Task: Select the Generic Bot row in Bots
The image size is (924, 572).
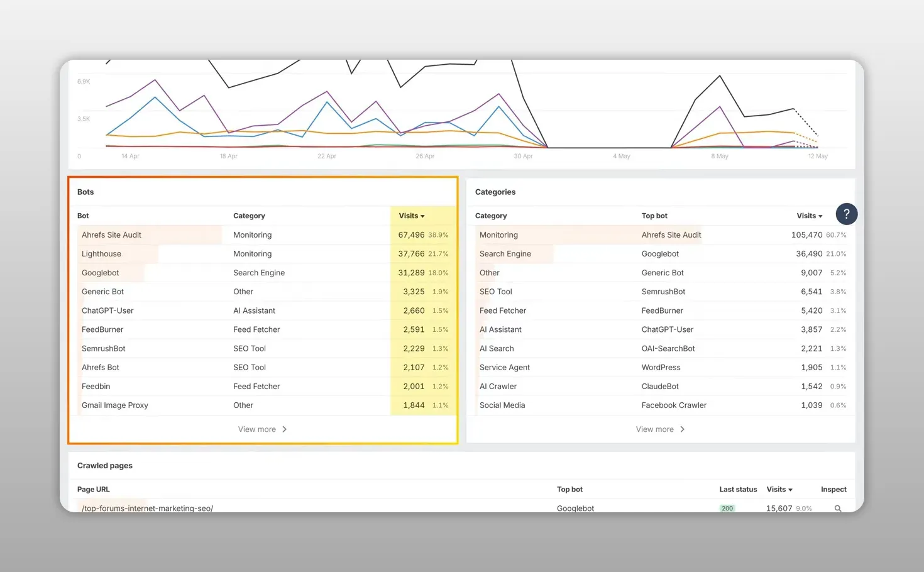Action: coord(263,292)
